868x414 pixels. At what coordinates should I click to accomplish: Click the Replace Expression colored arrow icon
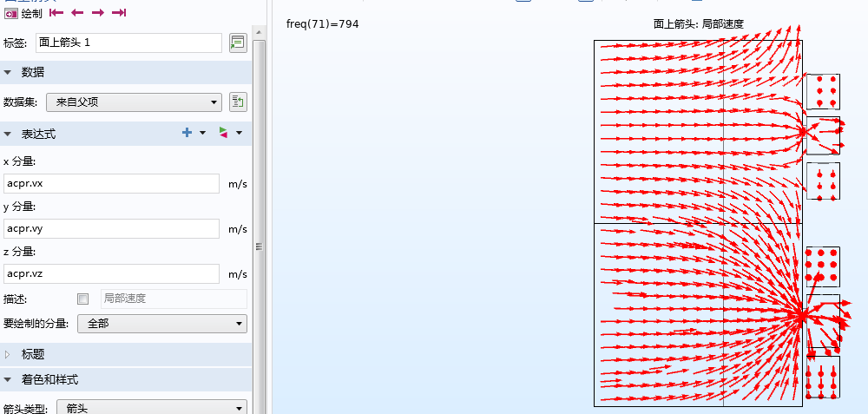(224, 133)
